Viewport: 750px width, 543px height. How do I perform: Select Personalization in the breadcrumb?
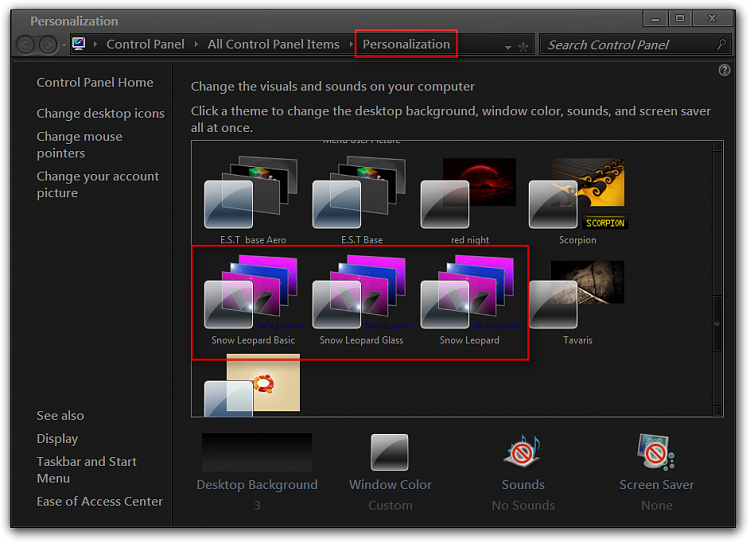point(406,44)
